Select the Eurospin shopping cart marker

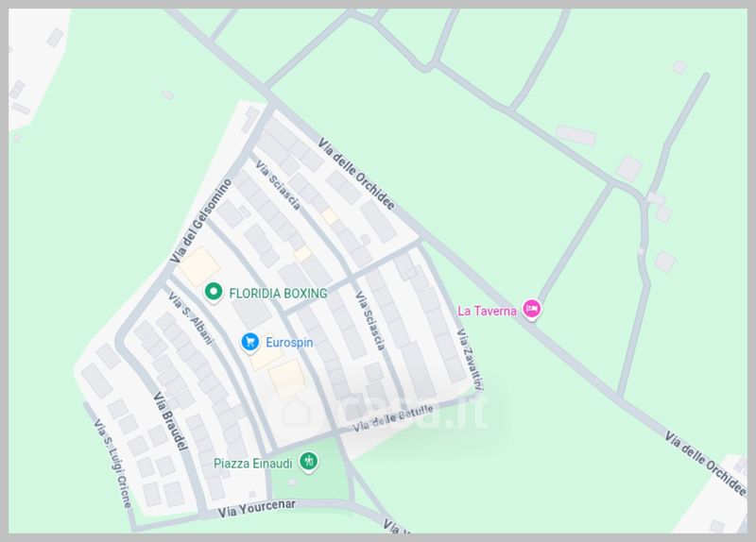(249, 342)
